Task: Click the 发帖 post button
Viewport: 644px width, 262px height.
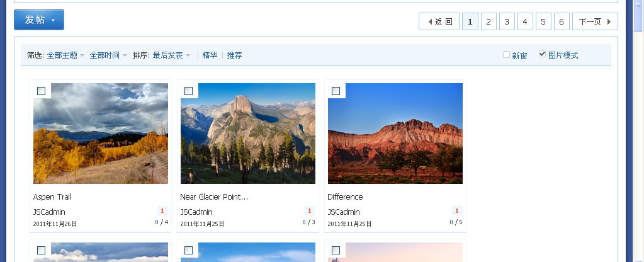Action: point(39,20)
